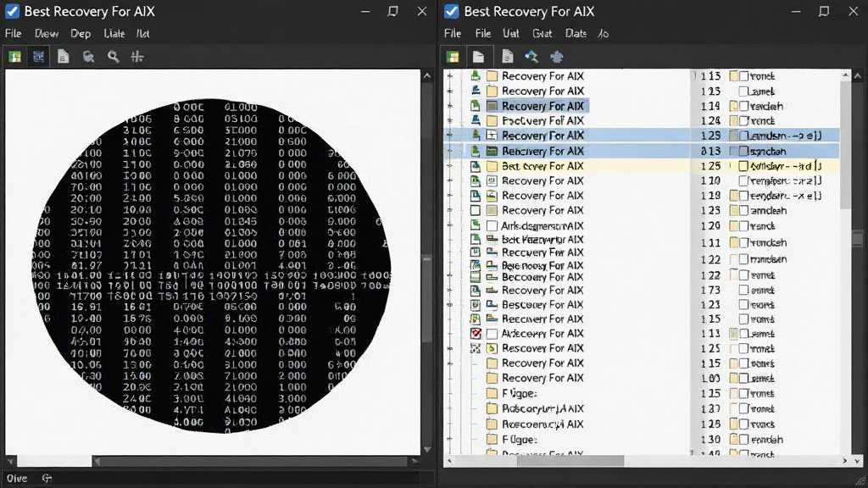
Task: Click the list icon in row numbered 1 10
Action: click(x=492, y=180)
